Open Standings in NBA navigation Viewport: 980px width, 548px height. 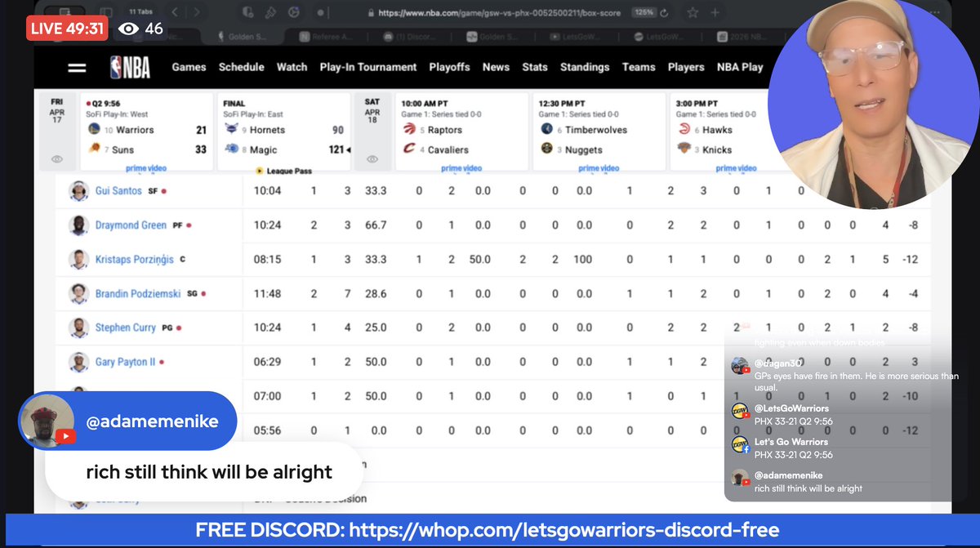pos(585,67)
